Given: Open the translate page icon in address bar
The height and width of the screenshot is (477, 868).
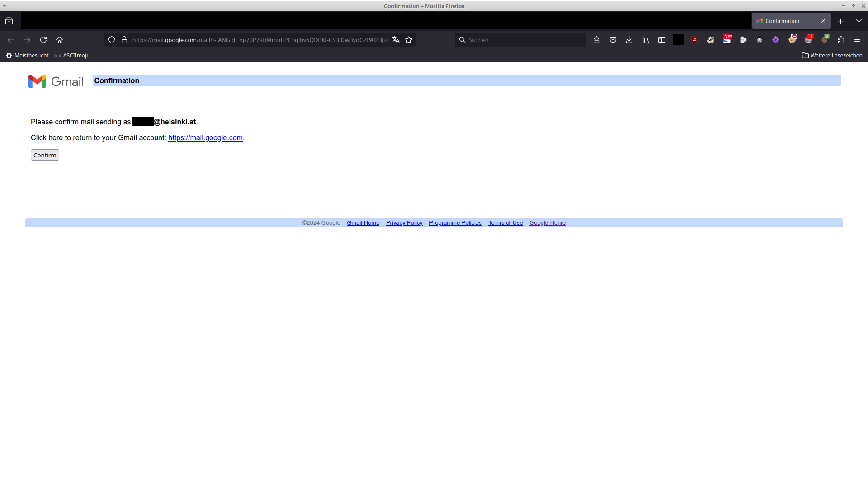Looking at the screenshot, I should (x=396, y=40).
